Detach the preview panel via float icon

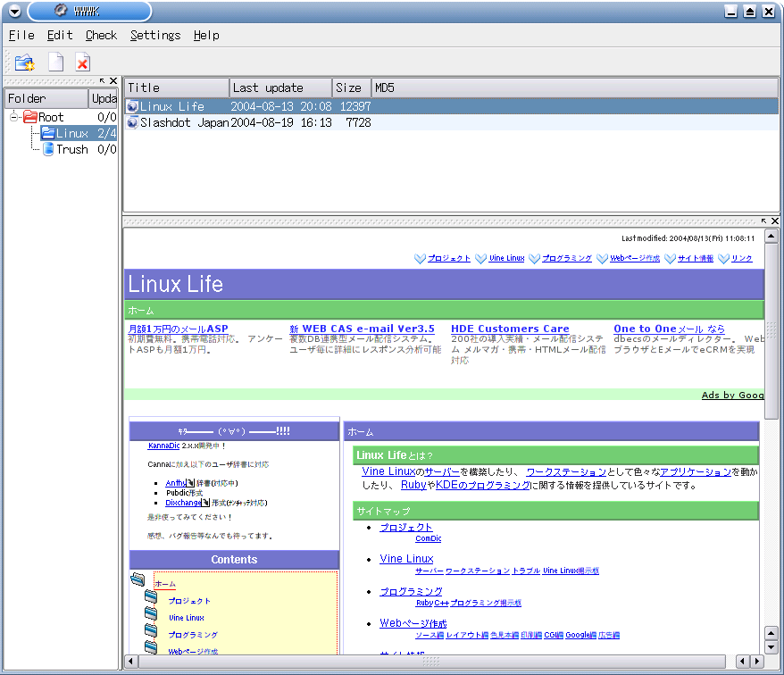pos(763,221)
